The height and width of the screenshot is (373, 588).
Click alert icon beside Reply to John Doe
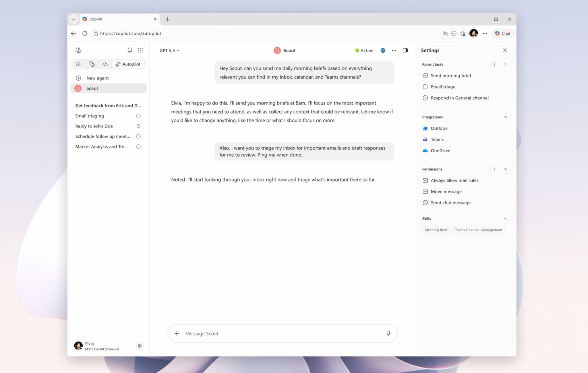coord(138,126)
